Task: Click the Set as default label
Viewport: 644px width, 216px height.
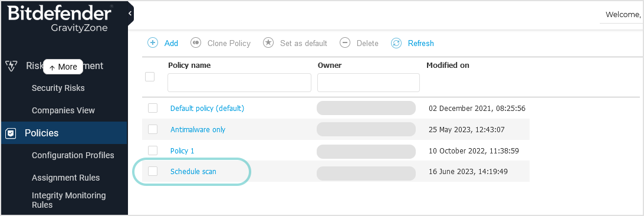Action: [304, 43]
